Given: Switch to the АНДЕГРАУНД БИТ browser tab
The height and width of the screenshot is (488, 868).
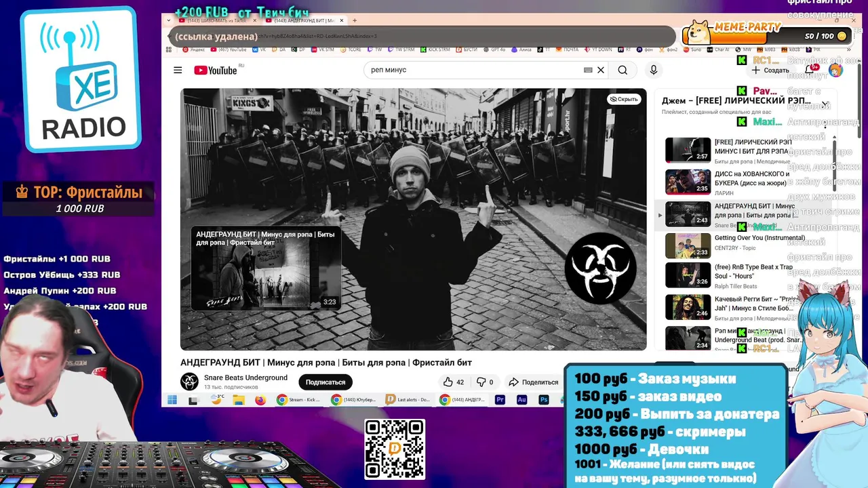Looking at the screenshot, I should tap(305, 20).
